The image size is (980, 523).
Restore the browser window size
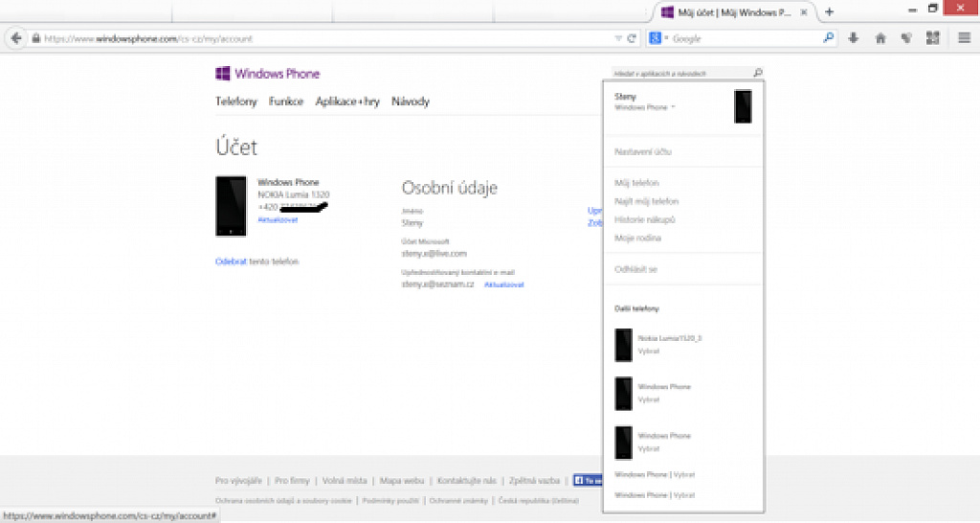point(932,9)
